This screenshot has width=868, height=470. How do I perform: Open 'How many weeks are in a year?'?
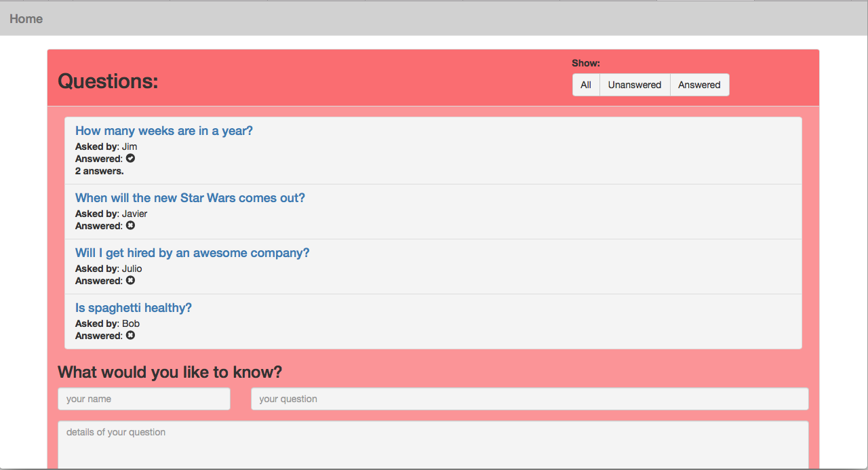163,131
